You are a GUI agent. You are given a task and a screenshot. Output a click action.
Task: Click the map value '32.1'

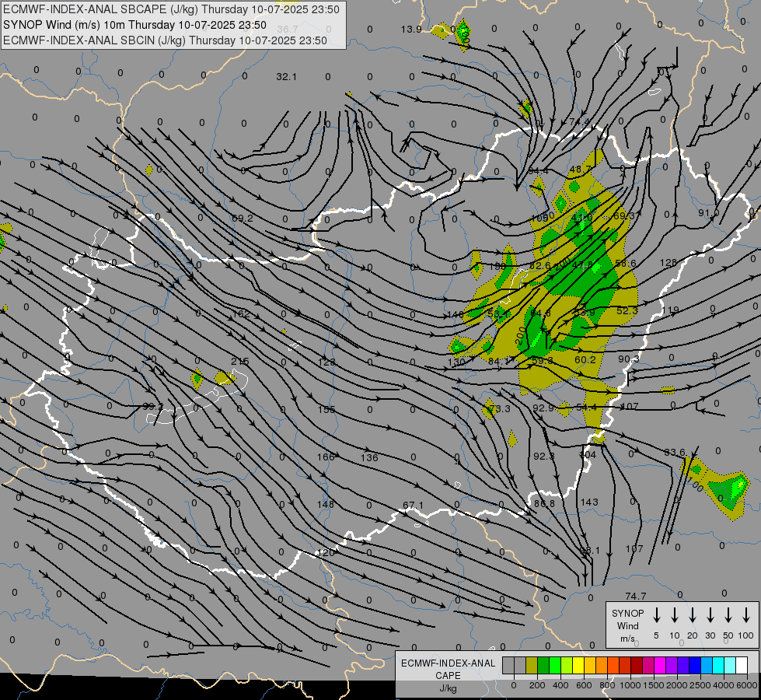coord(286,77)
